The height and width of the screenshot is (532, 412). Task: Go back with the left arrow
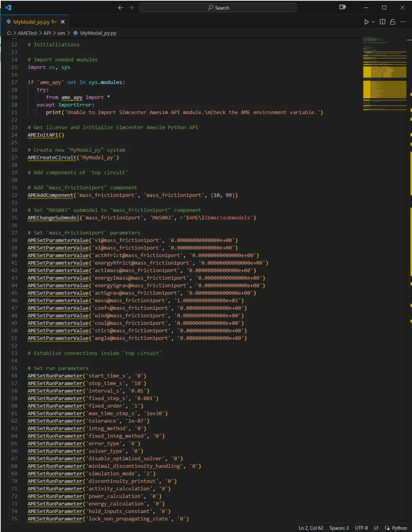pyautogui.click(x=120, y=7)
